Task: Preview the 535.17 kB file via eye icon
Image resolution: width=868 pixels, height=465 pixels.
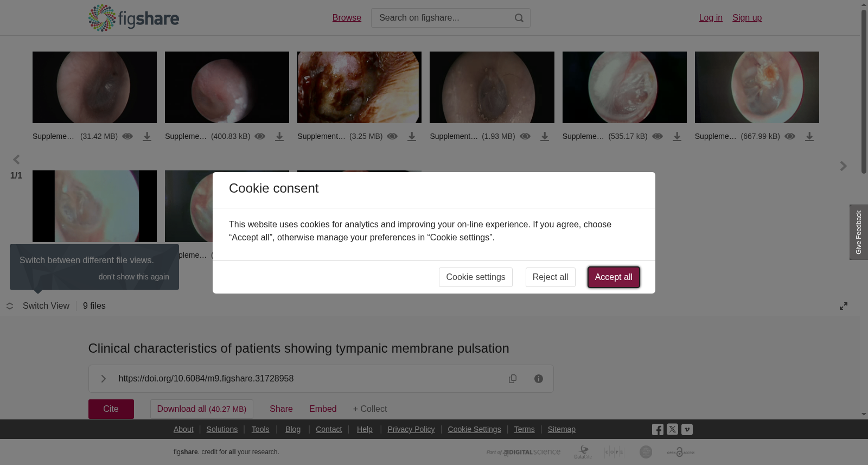Action: [x=658, y=136]
